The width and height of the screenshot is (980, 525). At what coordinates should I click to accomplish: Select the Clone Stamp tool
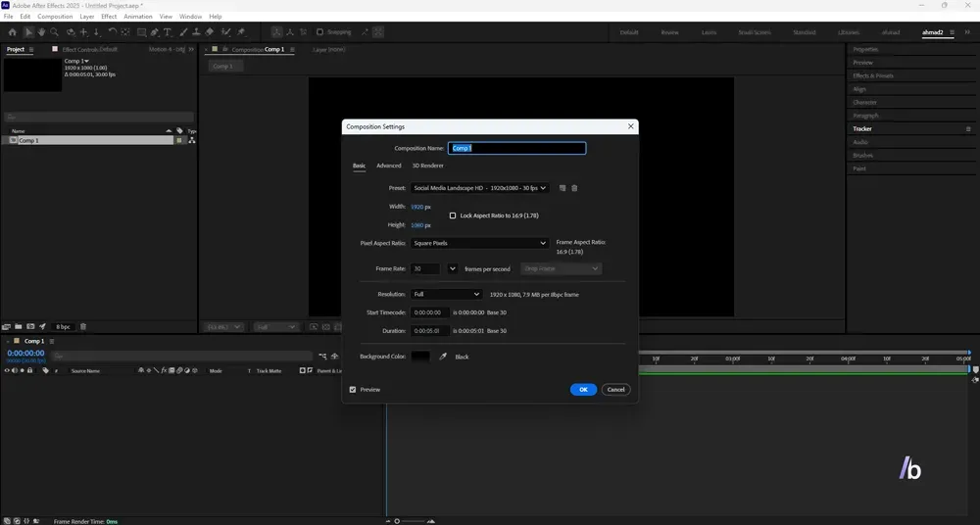pyautogui.click(x=196, y=32)
